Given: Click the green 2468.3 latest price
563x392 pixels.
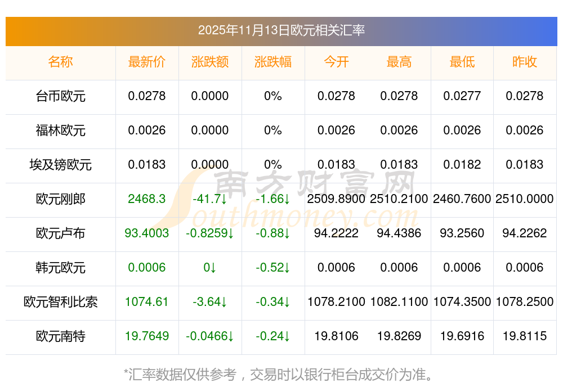Looking at the screenshot, I should [147, 199].
